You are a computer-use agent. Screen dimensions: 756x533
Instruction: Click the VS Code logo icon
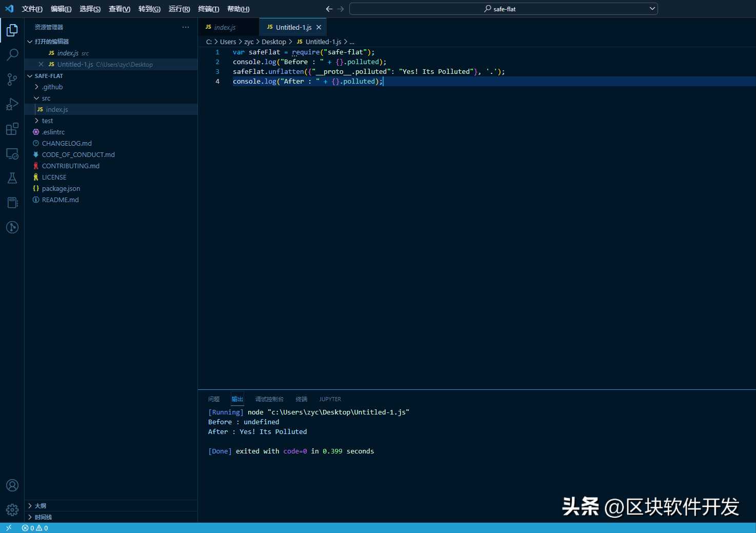pos(9,9)
